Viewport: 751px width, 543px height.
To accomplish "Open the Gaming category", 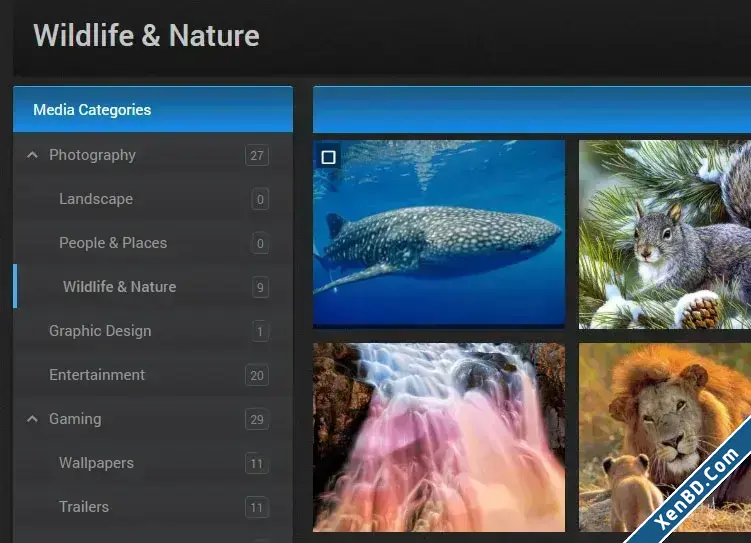I will point(75,419).
